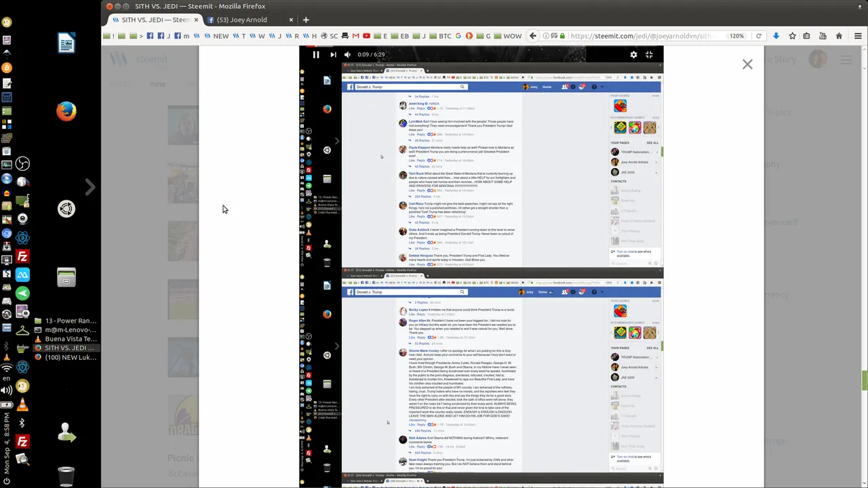Reload the current page
This screenshot has width=868, height=488.
(759, 36)
